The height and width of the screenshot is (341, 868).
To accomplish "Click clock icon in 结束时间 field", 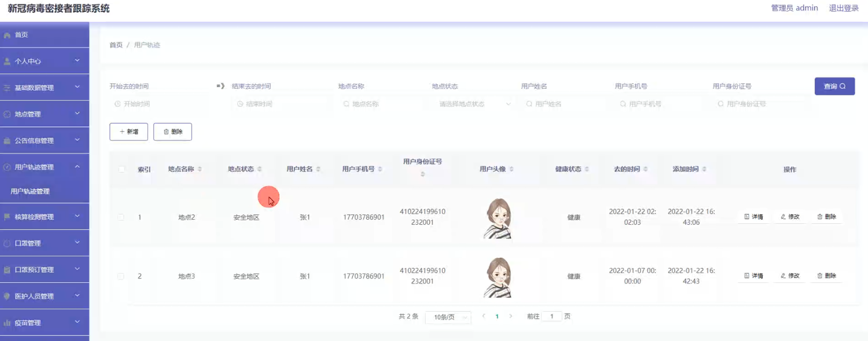I will 240,104.
